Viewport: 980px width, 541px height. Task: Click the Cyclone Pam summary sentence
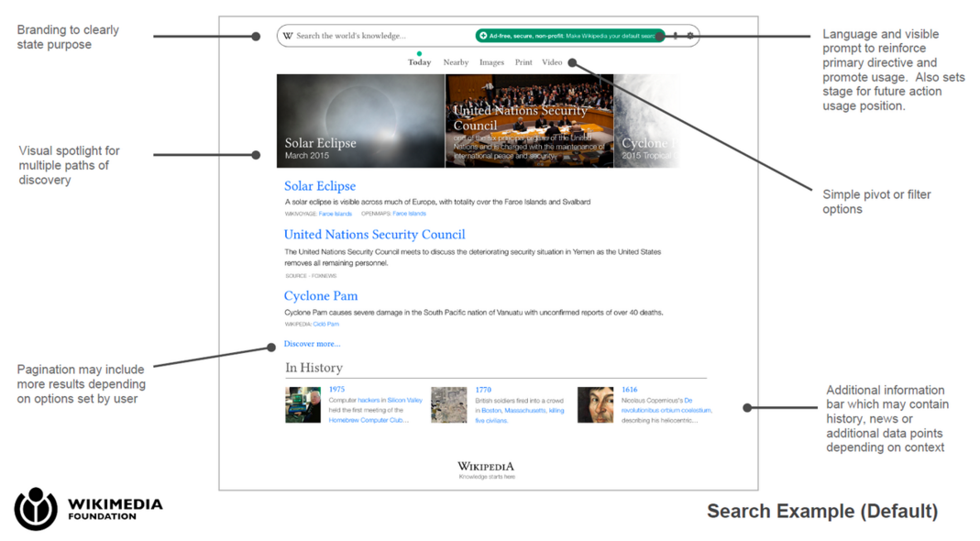(474, 313)
